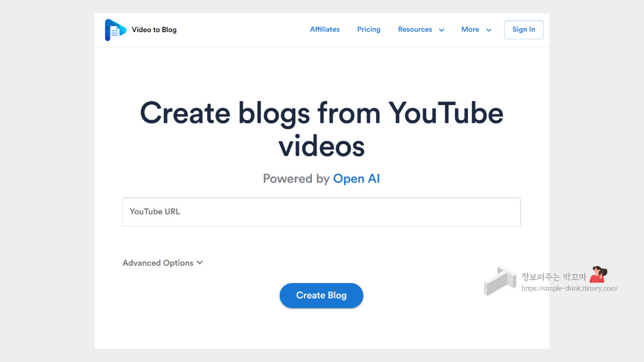Expand the More menu

click(x=476, y=30)
